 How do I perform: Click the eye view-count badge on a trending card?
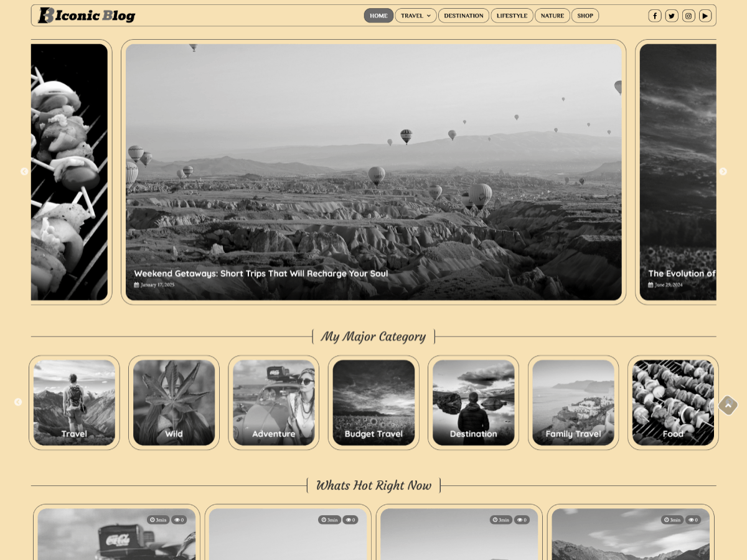[180, 520]
